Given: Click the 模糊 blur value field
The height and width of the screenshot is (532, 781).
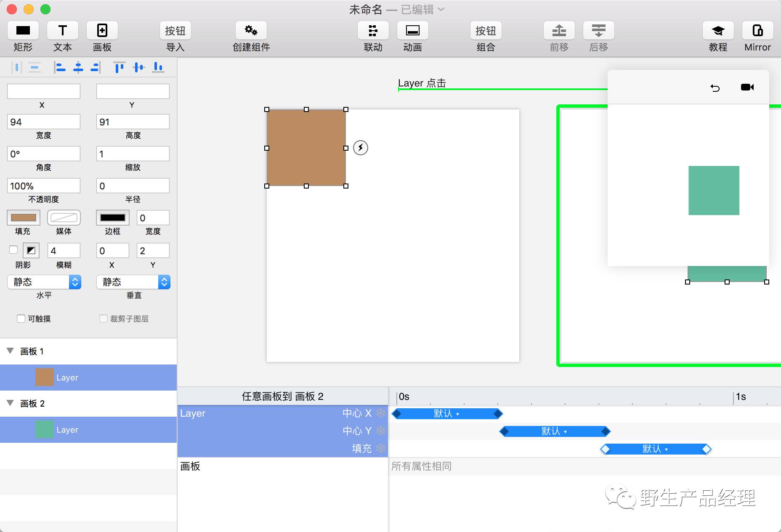Looking at the screenshot, I should point(64,250).
